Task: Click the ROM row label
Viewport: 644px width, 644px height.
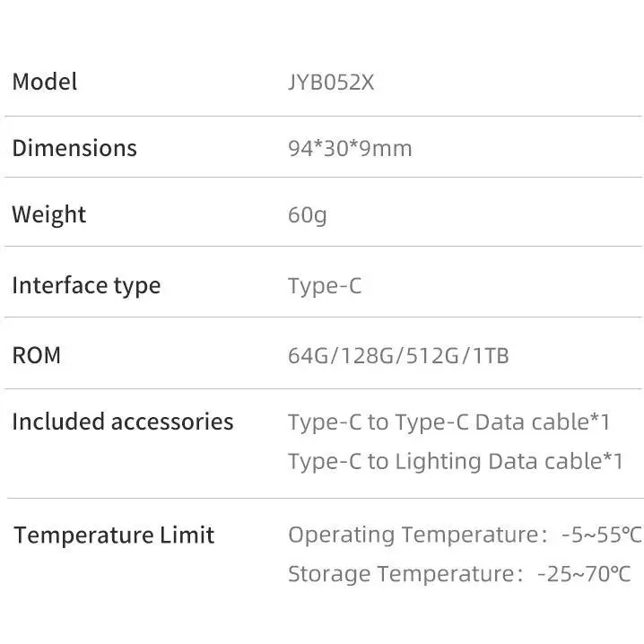Action: (x=37, y=355)
